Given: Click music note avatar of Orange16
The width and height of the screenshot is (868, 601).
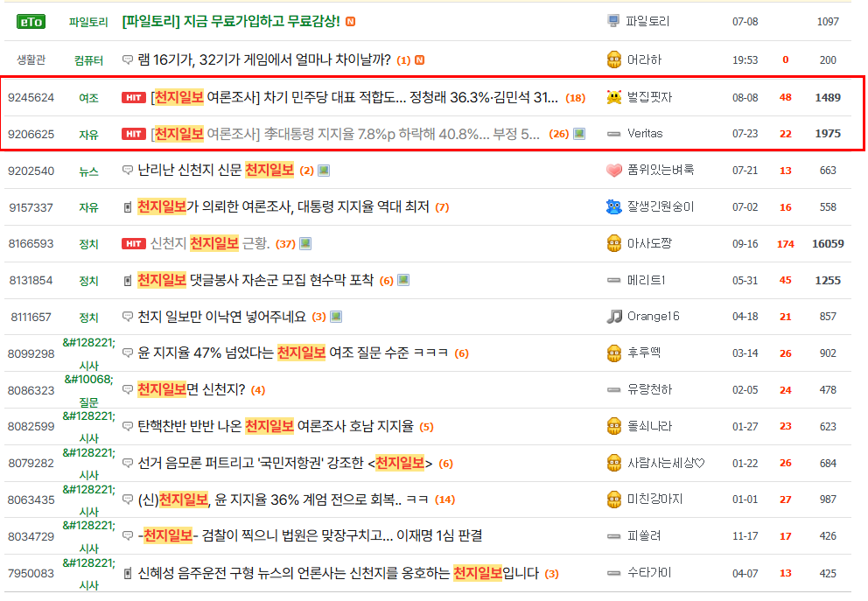Looking at the screenshot, I should [614, 317].
